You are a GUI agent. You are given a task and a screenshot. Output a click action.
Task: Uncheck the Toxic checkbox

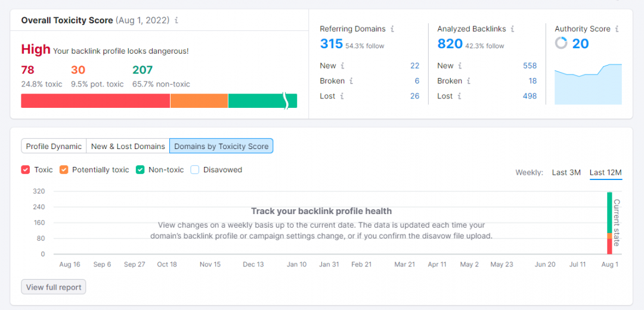coord(26,170)
